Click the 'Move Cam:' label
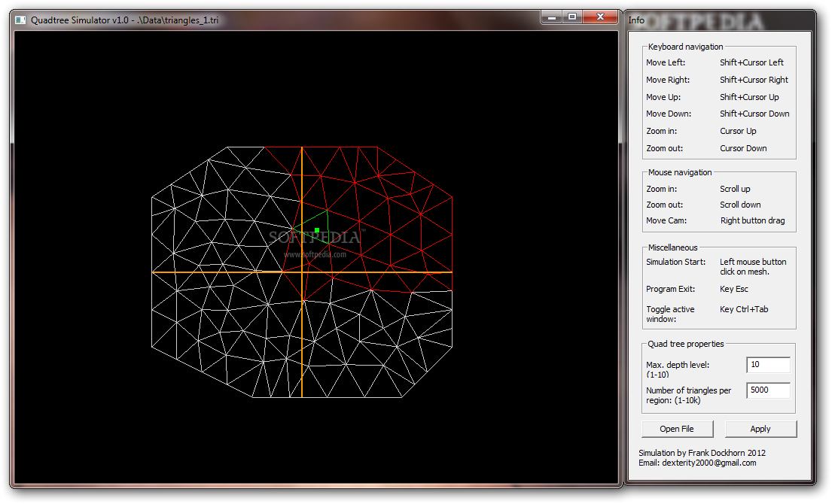Viewport: 832px width, 504px height. (666, 221)
